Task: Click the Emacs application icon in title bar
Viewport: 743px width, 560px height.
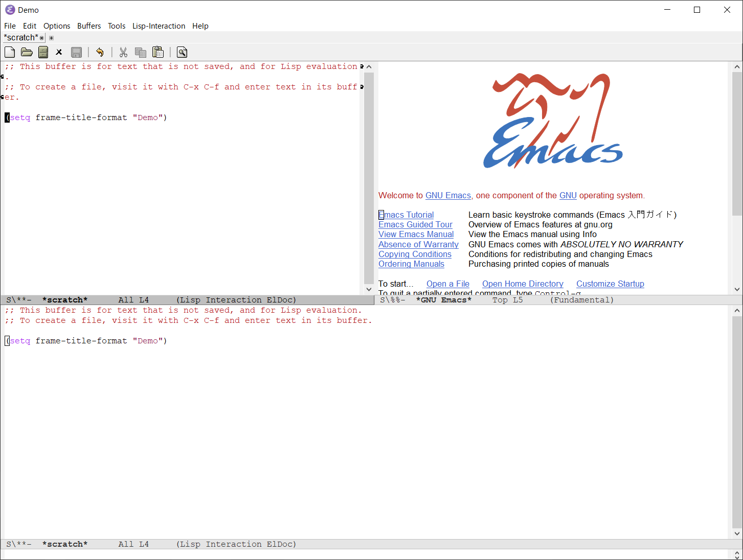Action: (x=10, y=10)
